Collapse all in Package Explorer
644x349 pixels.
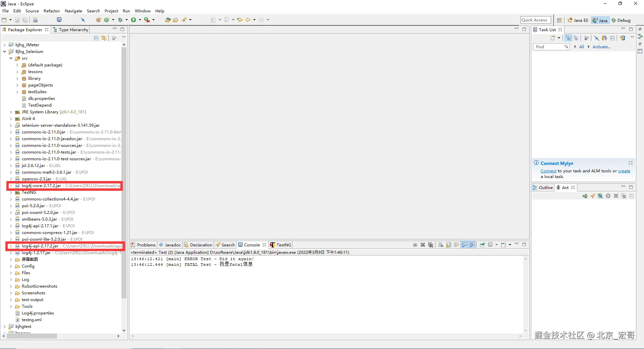[96, 38]
